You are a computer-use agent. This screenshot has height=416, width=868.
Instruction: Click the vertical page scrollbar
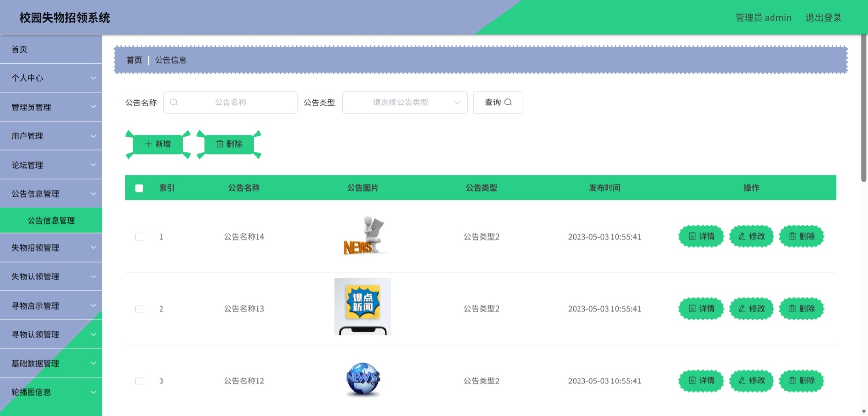click(x=863, y=108)
